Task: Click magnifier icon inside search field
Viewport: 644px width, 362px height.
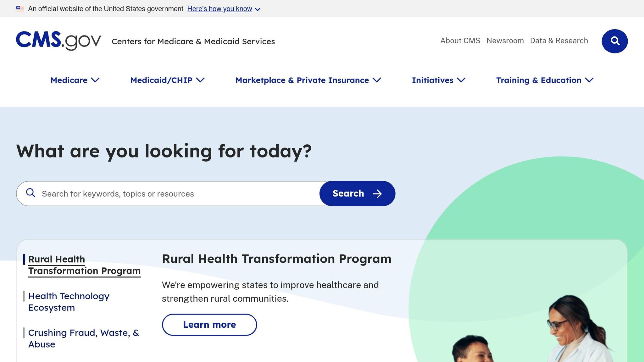Action: point(31,193)
